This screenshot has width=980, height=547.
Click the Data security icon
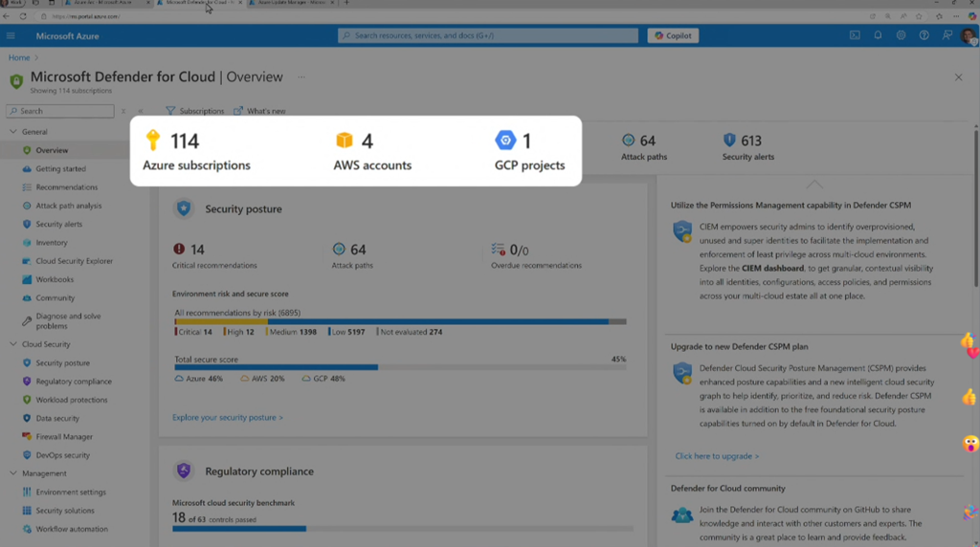[x=26, y=418]
